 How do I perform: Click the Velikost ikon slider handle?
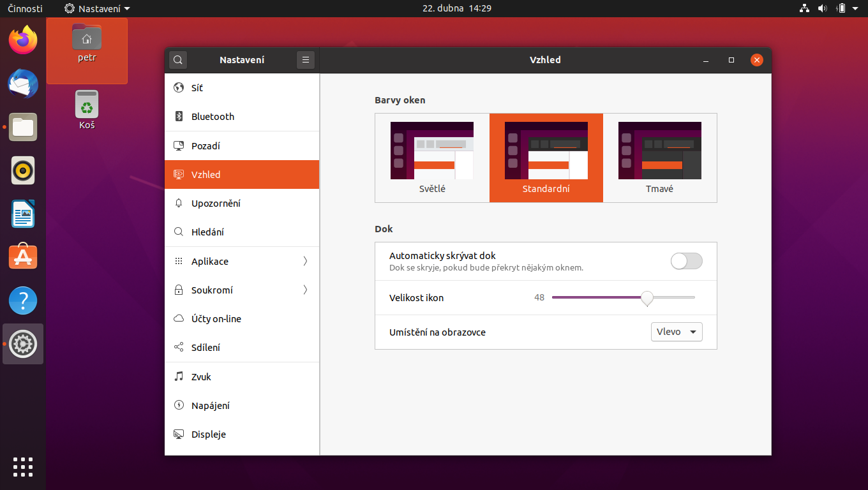tap(647, 298)
